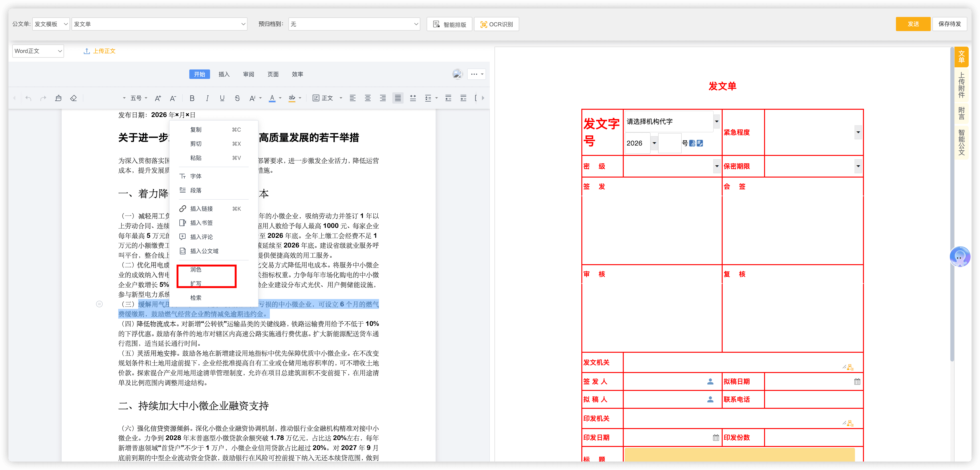Increase font size with the A+ icon
Viewport: 980px width, 470px height.
point(158,98)
